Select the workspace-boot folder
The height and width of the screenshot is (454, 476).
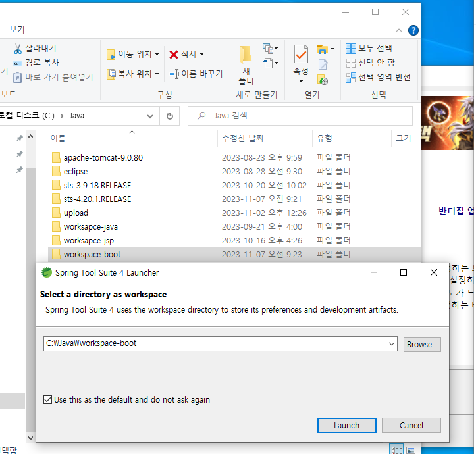coord(92,255)
